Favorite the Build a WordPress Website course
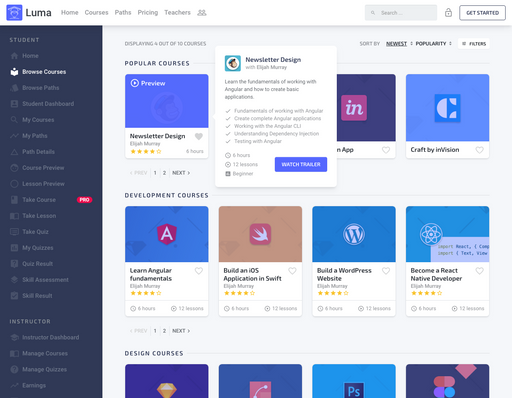The width and height of the screenshot is (512, 398). coord(386,271)
